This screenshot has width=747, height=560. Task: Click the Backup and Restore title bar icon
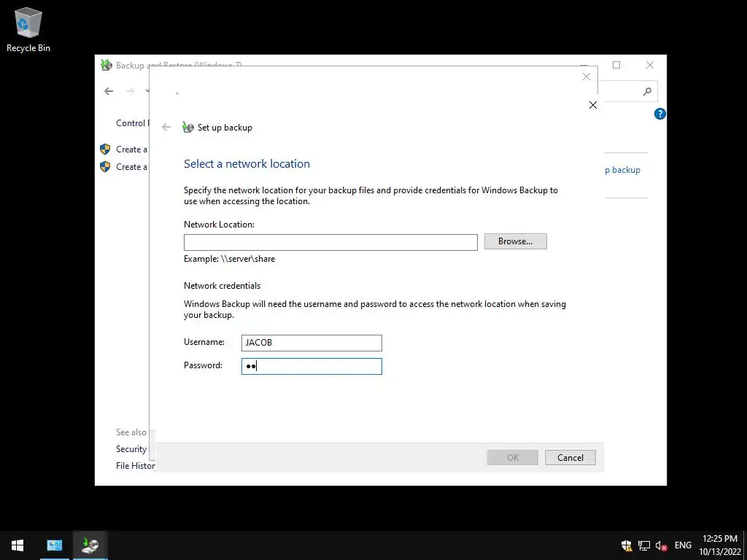[x=107, y=65]
